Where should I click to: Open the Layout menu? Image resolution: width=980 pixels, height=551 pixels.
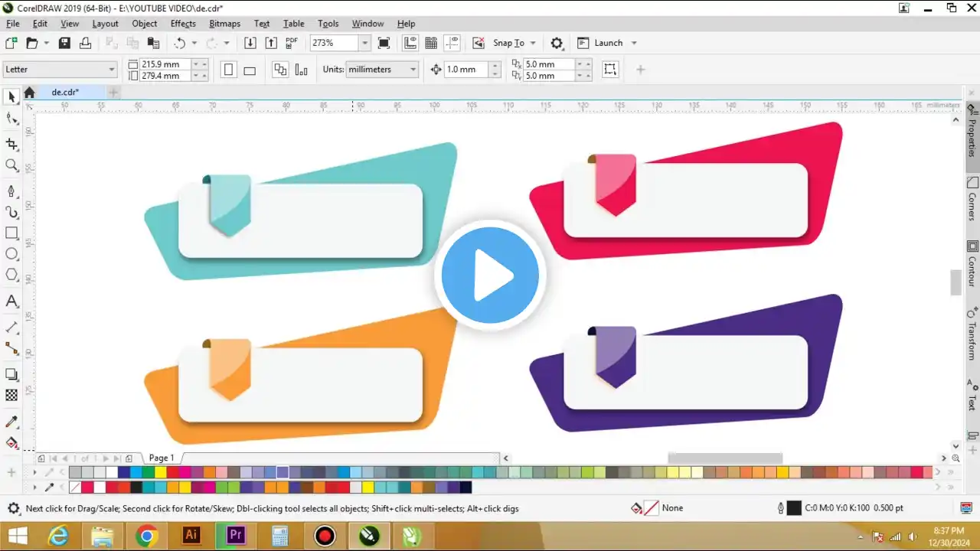pyautogui.click(x=105, y=24)
